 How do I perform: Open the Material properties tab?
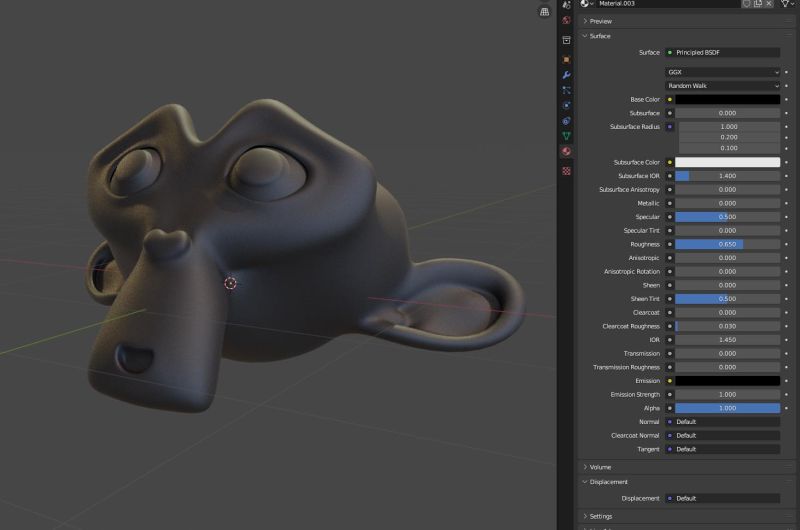coord(566,151)
